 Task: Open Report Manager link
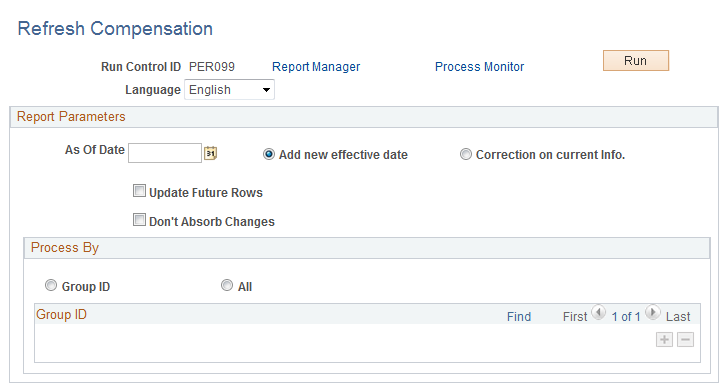click(316, 67)
